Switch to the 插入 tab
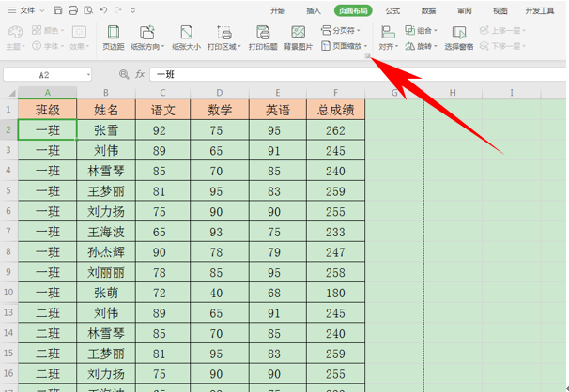This screenshot has height=392, width=569. (x=314, y=11)
